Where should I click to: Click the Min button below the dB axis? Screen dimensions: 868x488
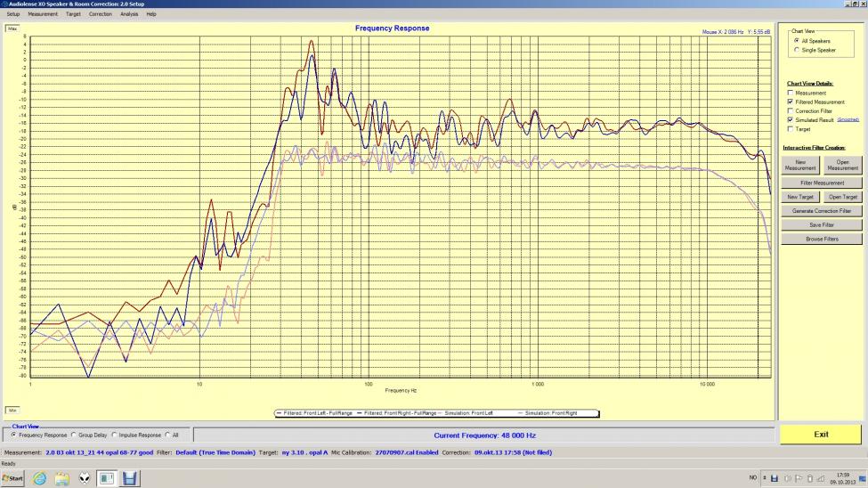pyautogui.click(x=12, y=411)
